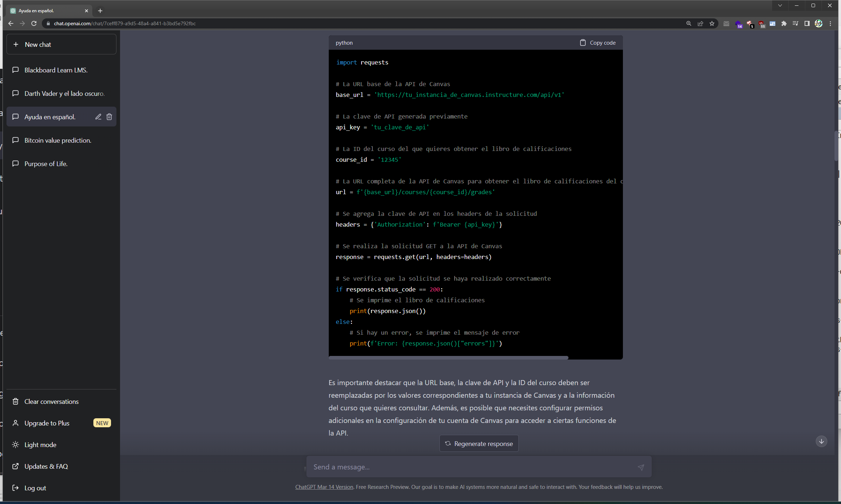The width and height of the screenshot is (841, 504).
Task: Open Chrome's three-dot menu
Action: [x=830, y=23]
